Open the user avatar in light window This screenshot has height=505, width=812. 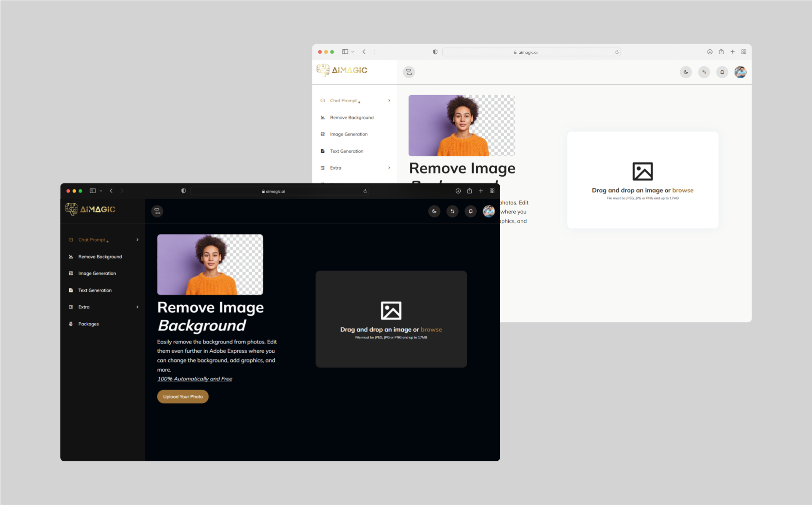coord(740,72)
